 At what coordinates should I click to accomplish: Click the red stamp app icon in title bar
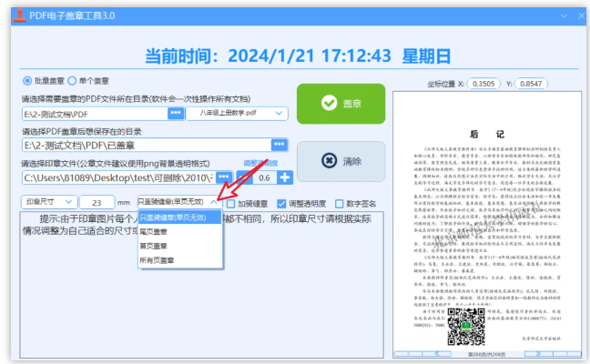(19, 15)
